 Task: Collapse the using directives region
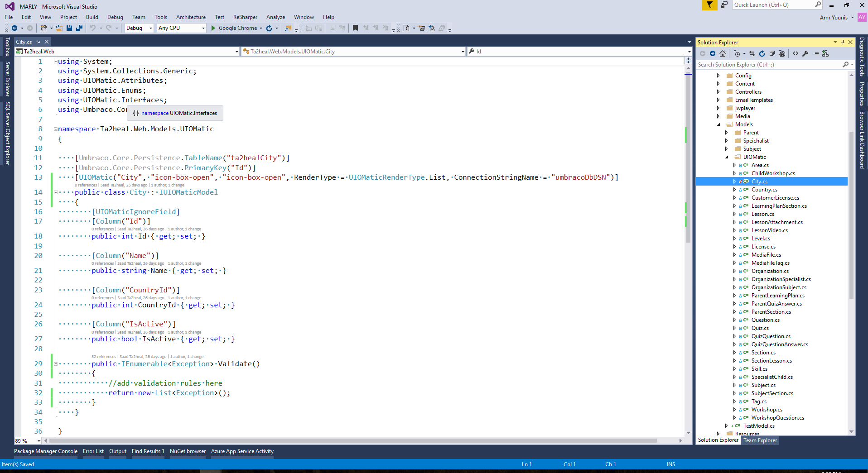[56, 62]
